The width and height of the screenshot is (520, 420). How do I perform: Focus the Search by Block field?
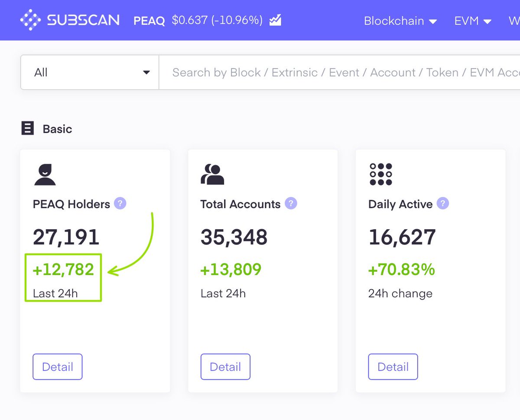point(340,72)
